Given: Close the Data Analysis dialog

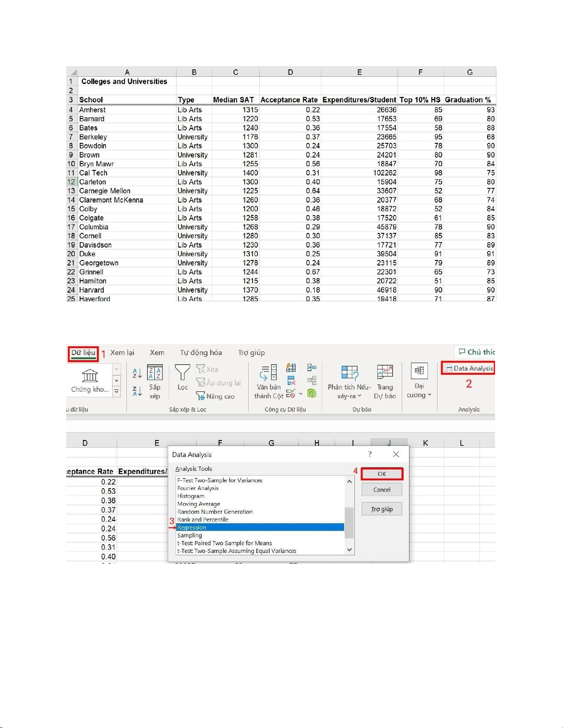Looking at the screenshot, I should [x=396, y=454].
